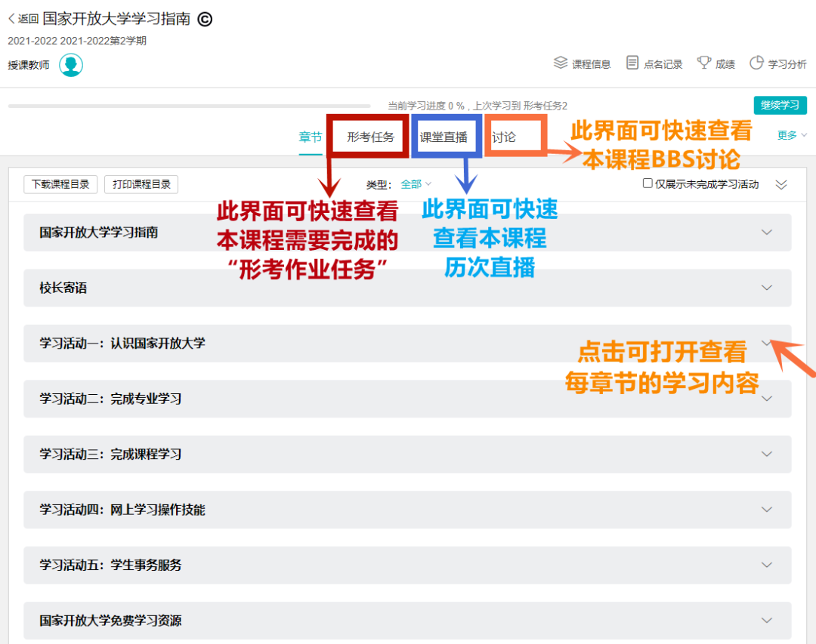
Task: Click the teacher avatar next to 授课教师
Action: pos(71,65)
